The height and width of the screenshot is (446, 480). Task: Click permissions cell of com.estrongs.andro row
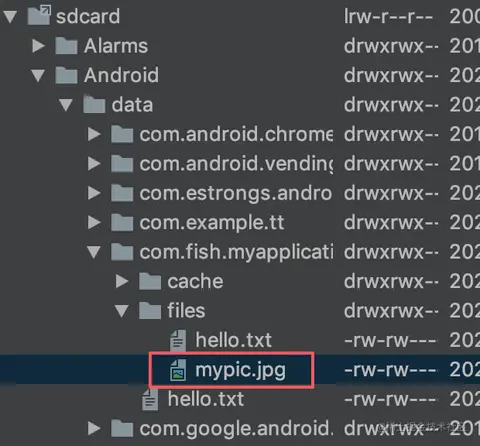[391, 193]
